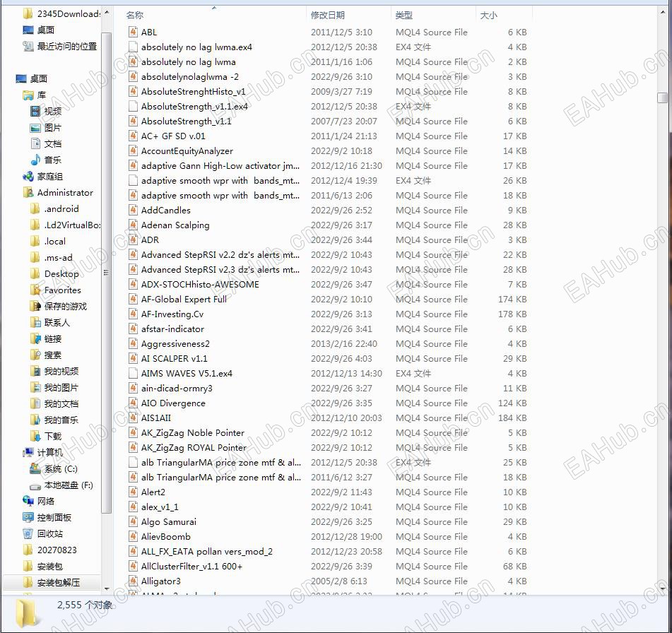
Task: Open system drive (C:) icon
Action: pos(35,469)
